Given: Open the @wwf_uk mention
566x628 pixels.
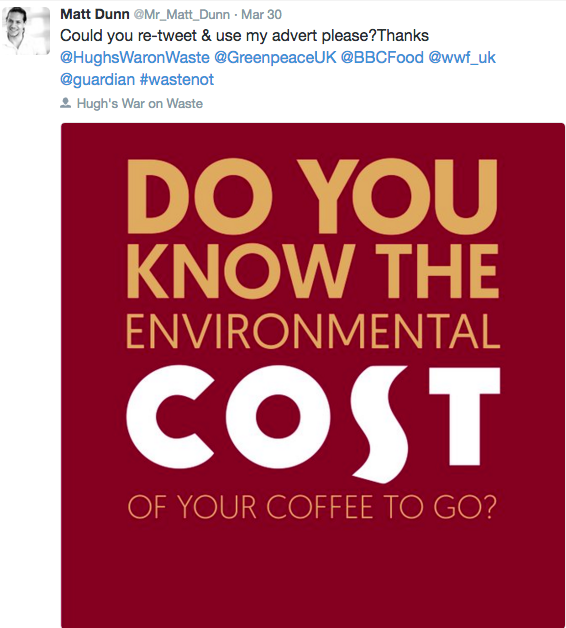Looking at the screenshot, I should (462, 57).
